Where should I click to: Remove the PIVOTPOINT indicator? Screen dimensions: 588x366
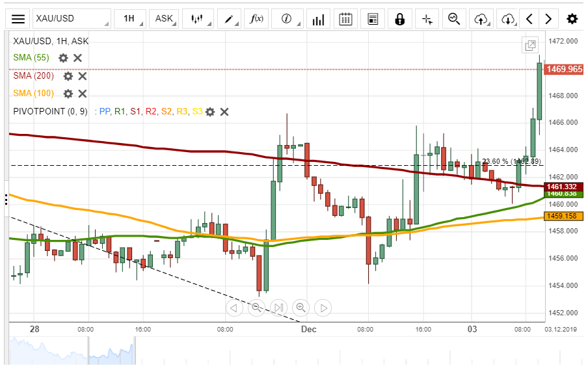pyautogui.click(x=224, y=112)
